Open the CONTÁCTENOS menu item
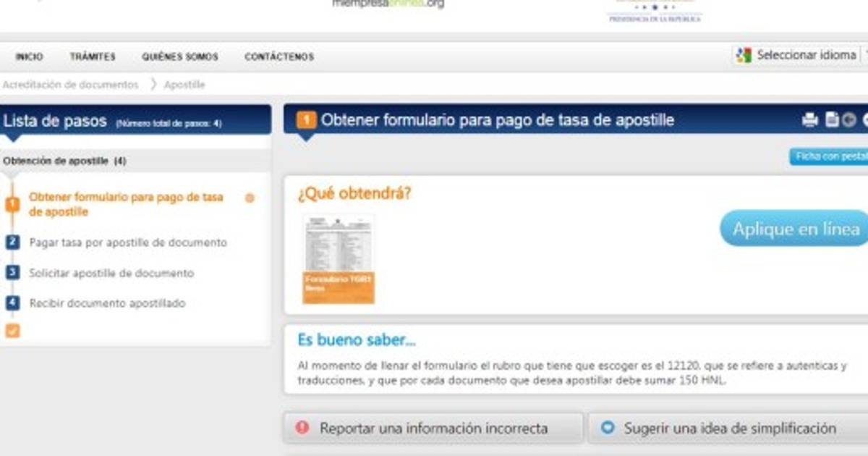The image size is (868, 456). (x=279, y=56)
